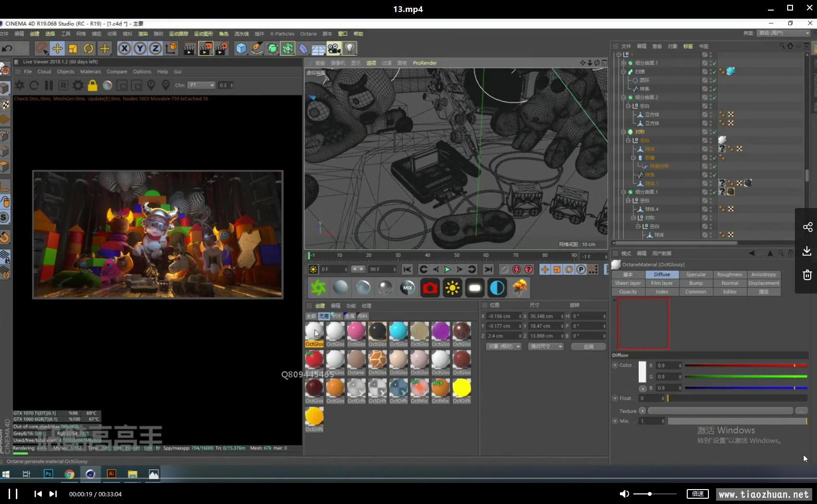Image resolution: width=817 pixels, height=504 pixels.
Task: Collapse the yellow 对称 tree node
Action: tap(623, 132)
